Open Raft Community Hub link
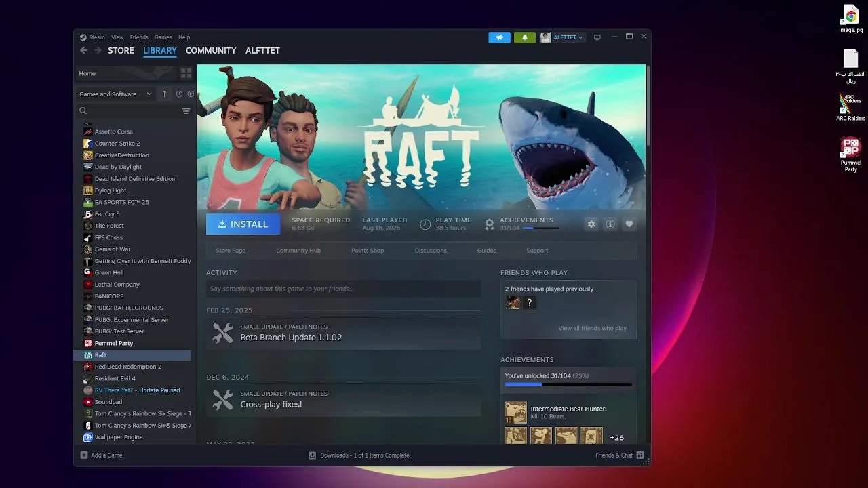 pyautogui.click(x=298, y=251)
